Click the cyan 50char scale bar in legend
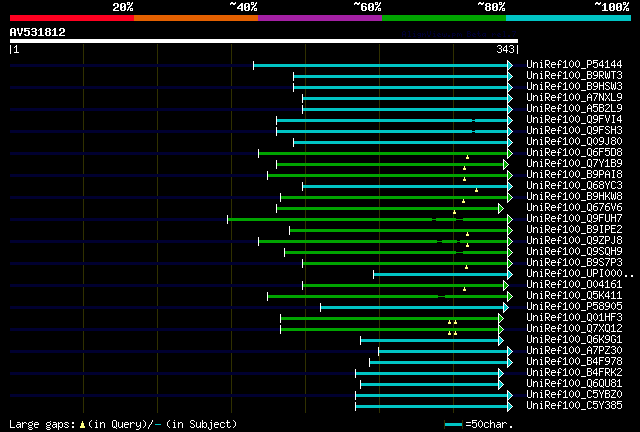Image resolution: width=640 pixels, height=432 pixels. (x=453, y=425)
